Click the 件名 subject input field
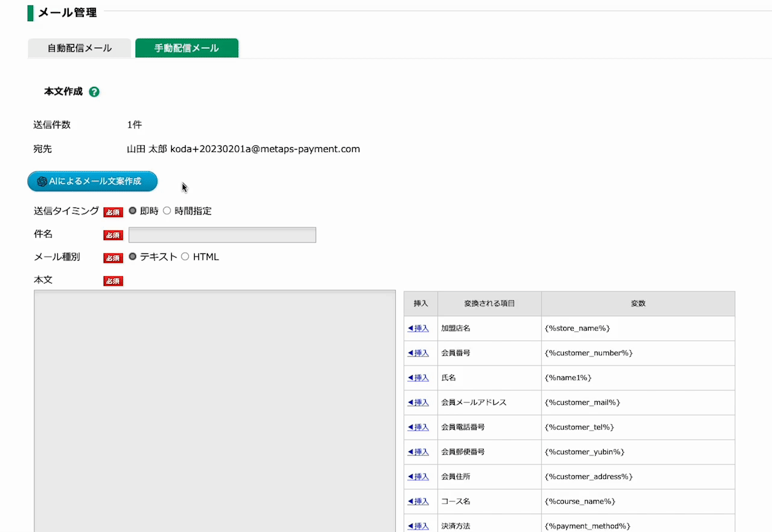Image resolution: width=772 pixels, height=532 pixels. [x=222, y=235]
